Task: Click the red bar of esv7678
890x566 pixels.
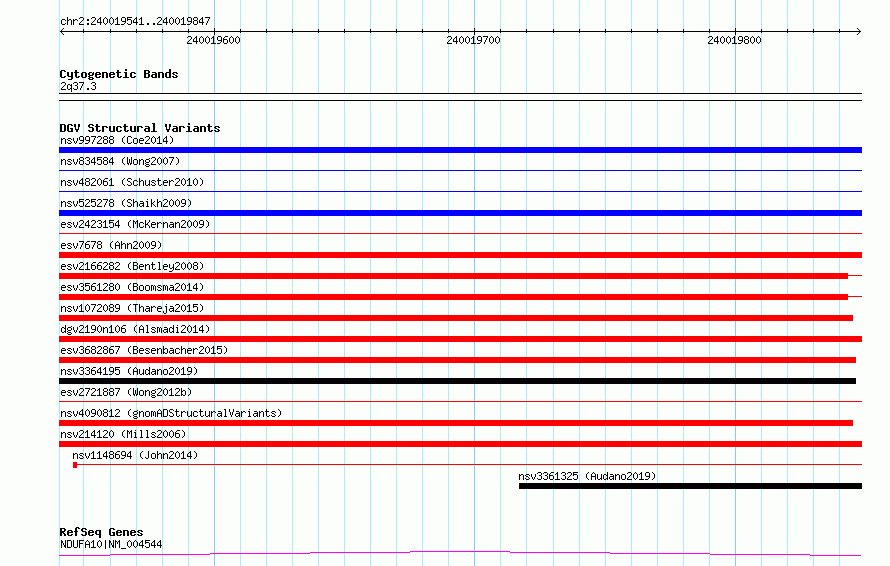Action: click(x=460, y=255)
